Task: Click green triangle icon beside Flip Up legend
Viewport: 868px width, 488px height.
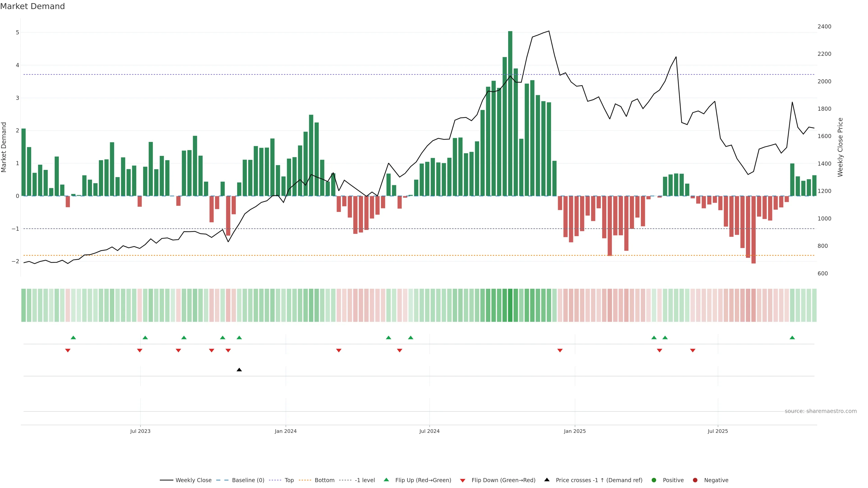Action: point(387,480)
